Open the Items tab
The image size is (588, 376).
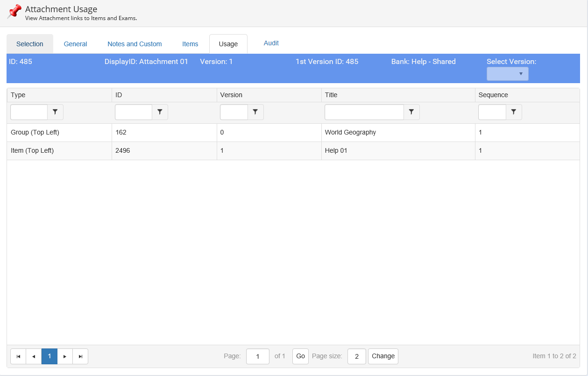click(x=190, y=44)
